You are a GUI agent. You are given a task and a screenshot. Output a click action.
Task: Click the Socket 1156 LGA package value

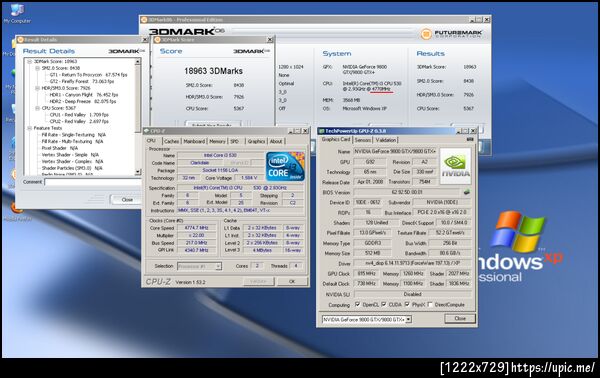pos(220,170)
